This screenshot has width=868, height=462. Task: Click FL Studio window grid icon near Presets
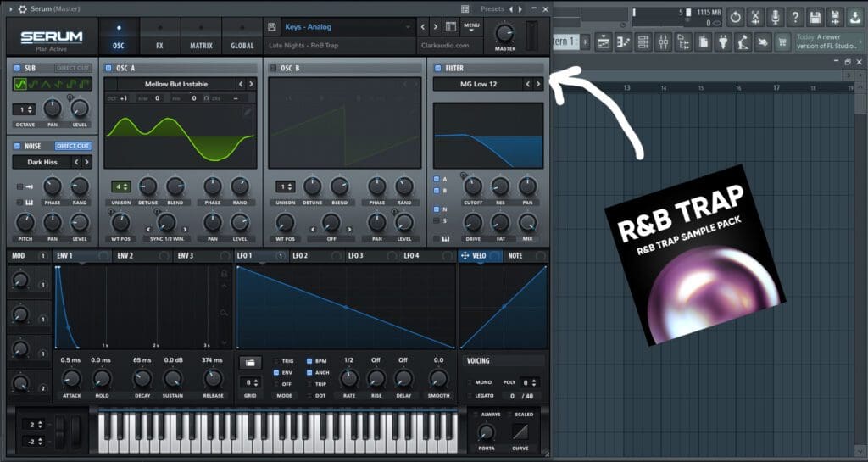point(465,8)
